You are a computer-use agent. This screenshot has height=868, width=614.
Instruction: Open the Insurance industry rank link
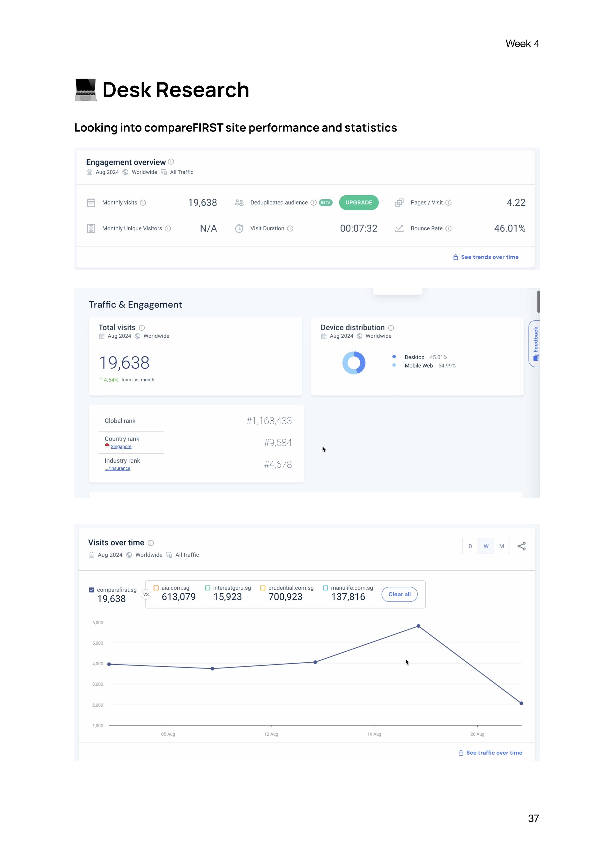point(118,468)
